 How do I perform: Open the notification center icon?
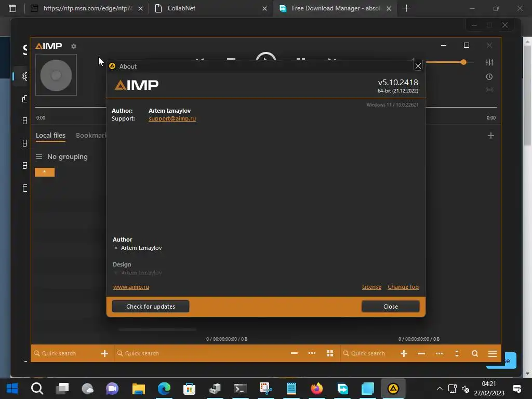517,389
